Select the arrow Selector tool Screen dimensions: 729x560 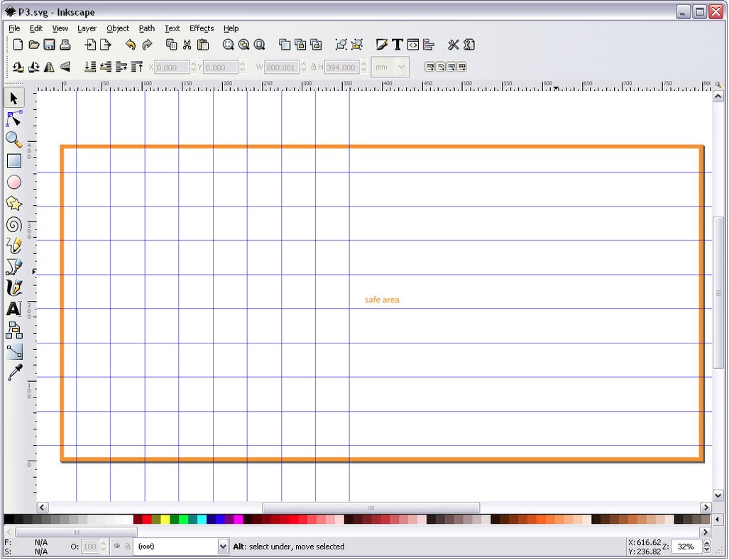pyautogui.click(x=14, y=98)
